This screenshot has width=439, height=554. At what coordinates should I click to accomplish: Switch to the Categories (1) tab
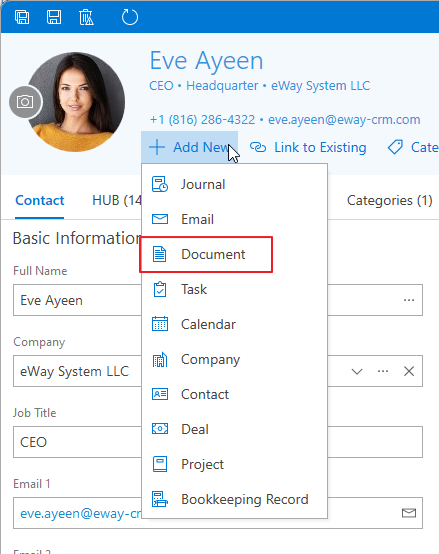tap(390, 201)
